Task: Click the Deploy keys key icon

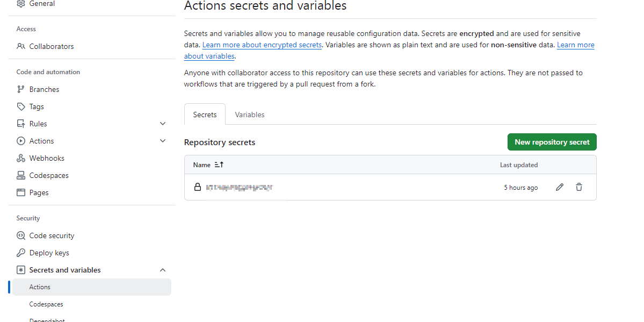Action: click(21, 253)
